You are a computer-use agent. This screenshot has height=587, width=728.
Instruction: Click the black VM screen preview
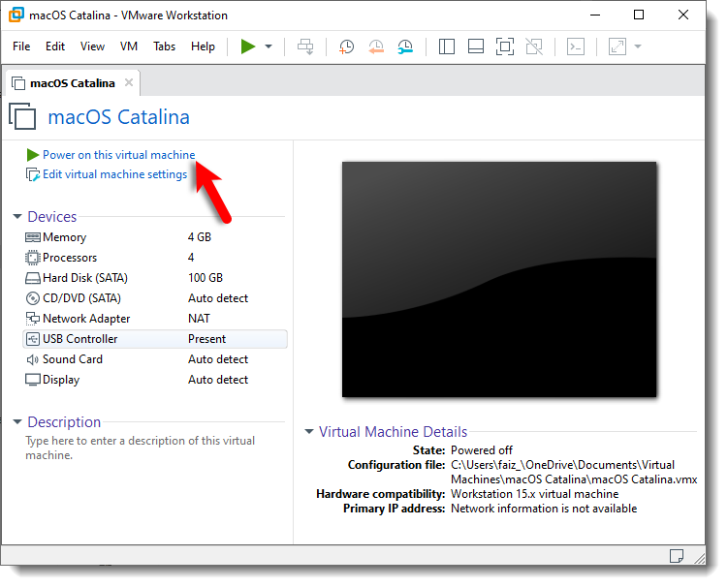point(499,279)
